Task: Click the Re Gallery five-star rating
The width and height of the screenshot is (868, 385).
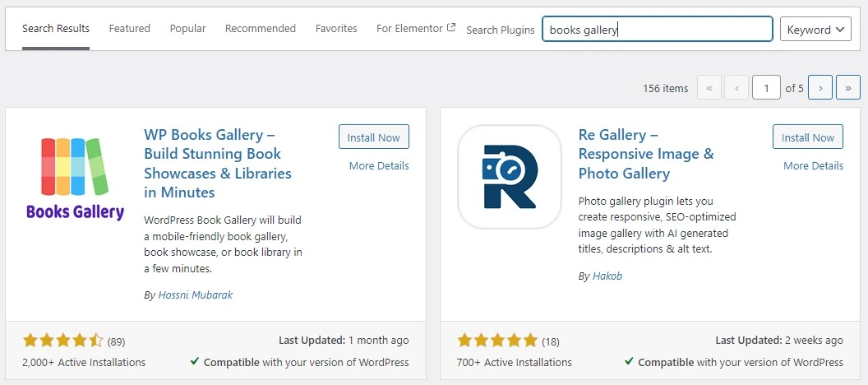Action: [497, 340]
